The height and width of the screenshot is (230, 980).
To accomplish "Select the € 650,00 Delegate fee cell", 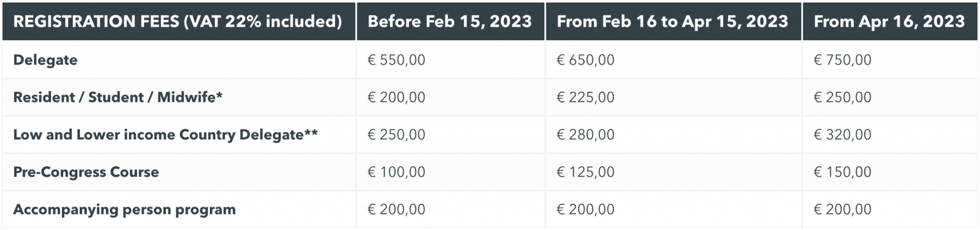I will 586,60.
